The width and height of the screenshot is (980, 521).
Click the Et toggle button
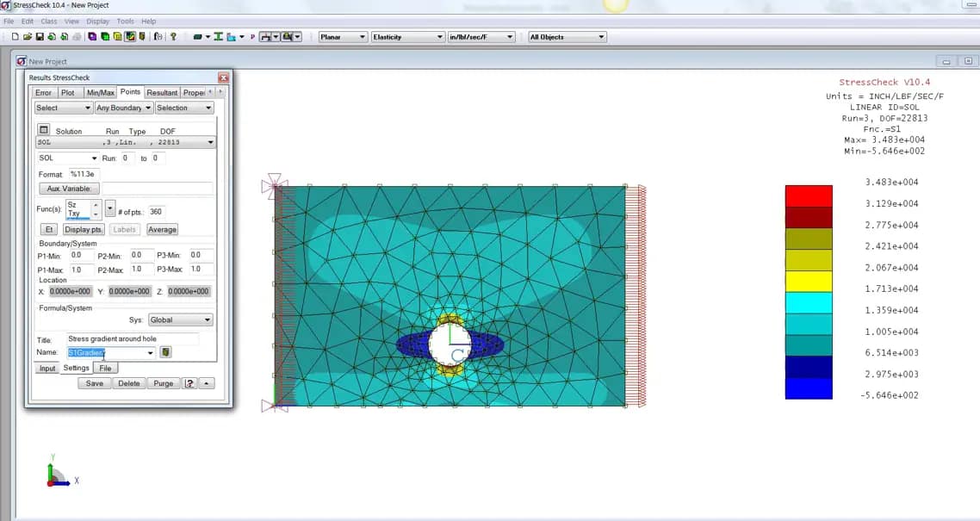click(x=49, y=229)
